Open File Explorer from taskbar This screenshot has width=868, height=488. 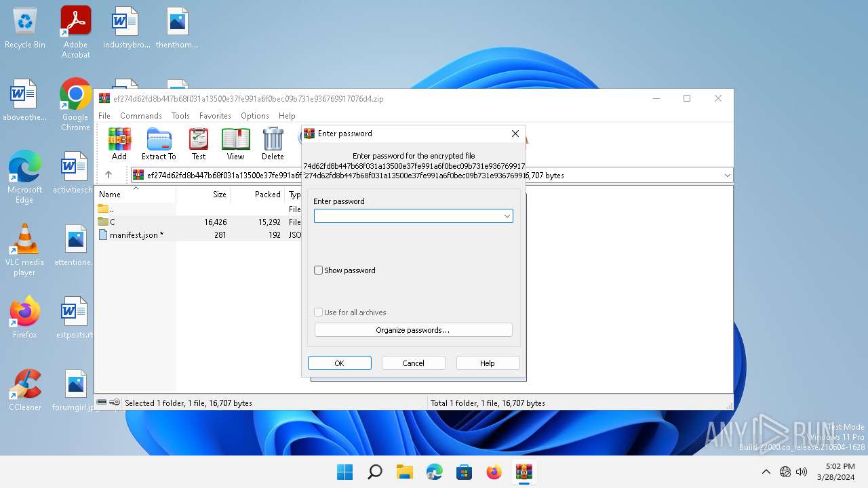pos(404,472)
